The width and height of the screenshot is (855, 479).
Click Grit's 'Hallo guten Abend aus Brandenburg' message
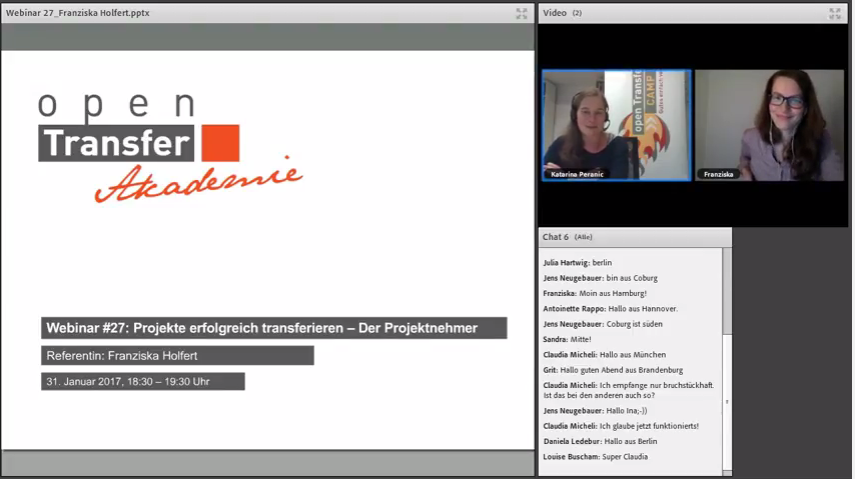point(613,369)
